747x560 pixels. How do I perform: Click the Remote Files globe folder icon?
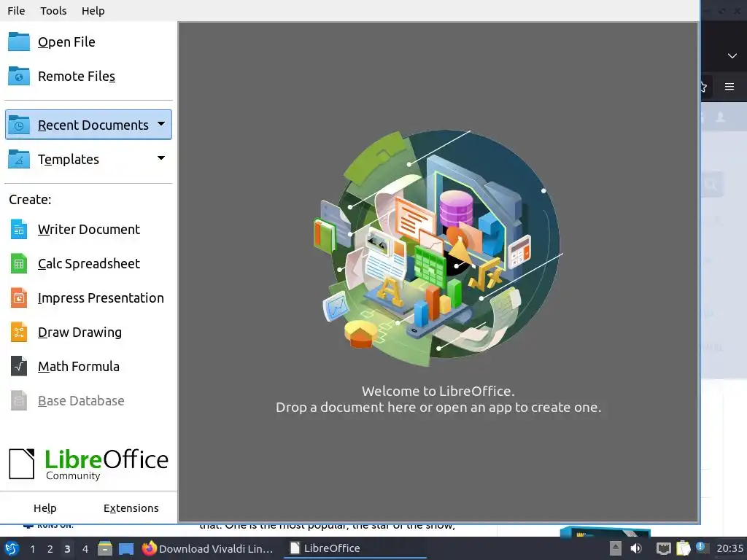[19, 76]
